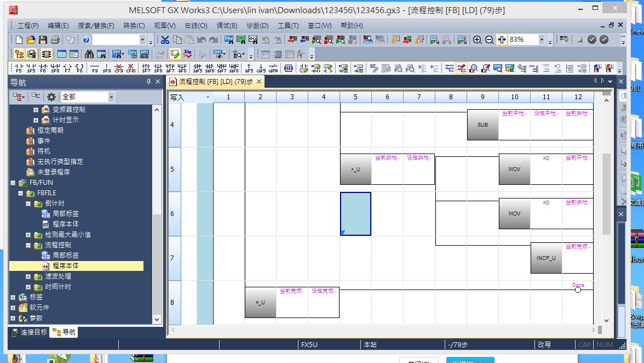Collapse the FB/FUN tree node
Screen dimensions: 644x363
click(x=14, y=183)
